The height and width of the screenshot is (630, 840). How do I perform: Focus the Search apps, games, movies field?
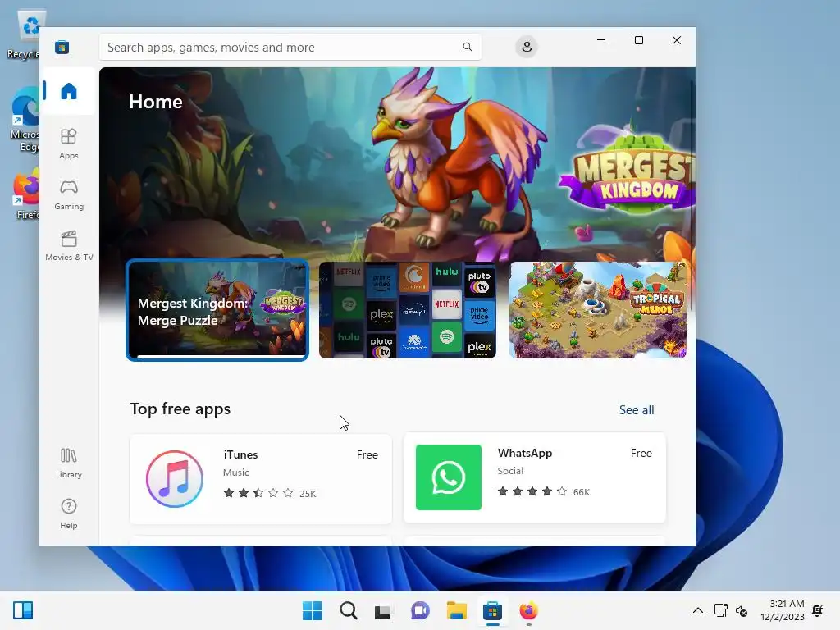tap(290, 47)
